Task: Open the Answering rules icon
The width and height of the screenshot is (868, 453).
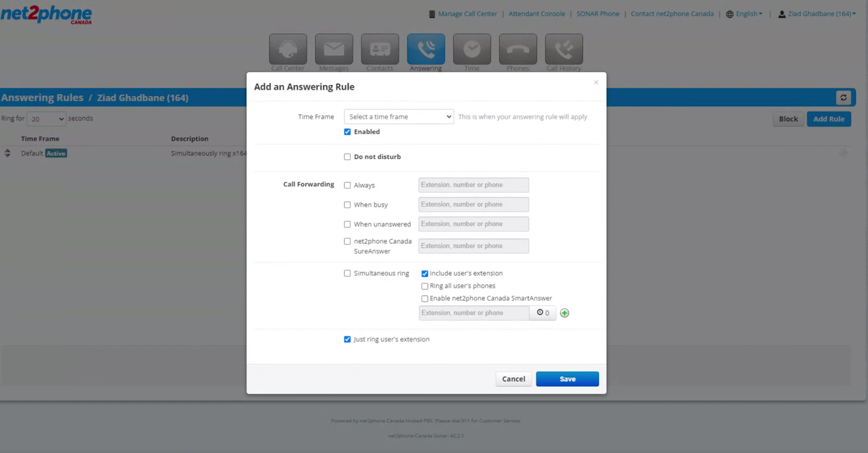Action: tap(426, 49)
